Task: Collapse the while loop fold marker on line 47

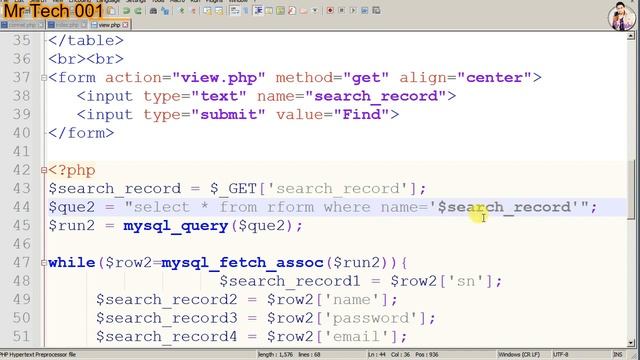Action: click(x=44, y=263)
